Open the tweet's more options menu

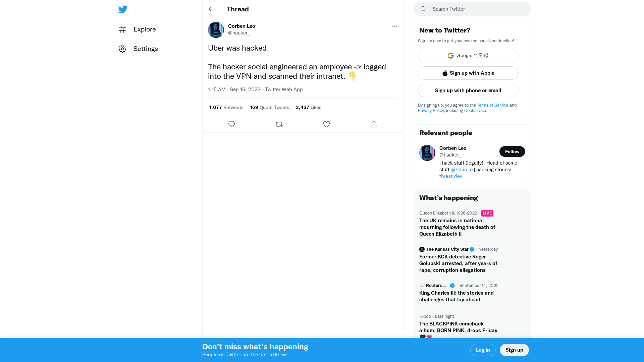click(394, 26)
